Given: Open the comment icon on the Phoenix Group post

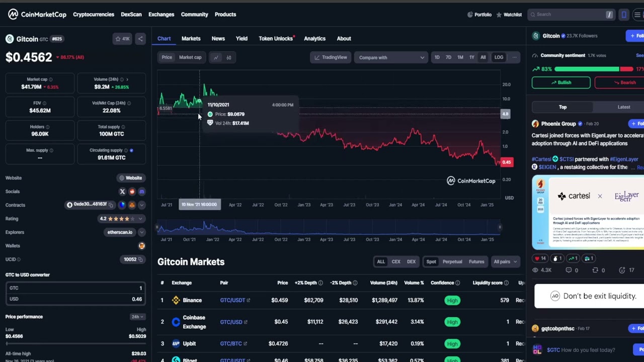Looking at the screenshot, I should 569,270.
